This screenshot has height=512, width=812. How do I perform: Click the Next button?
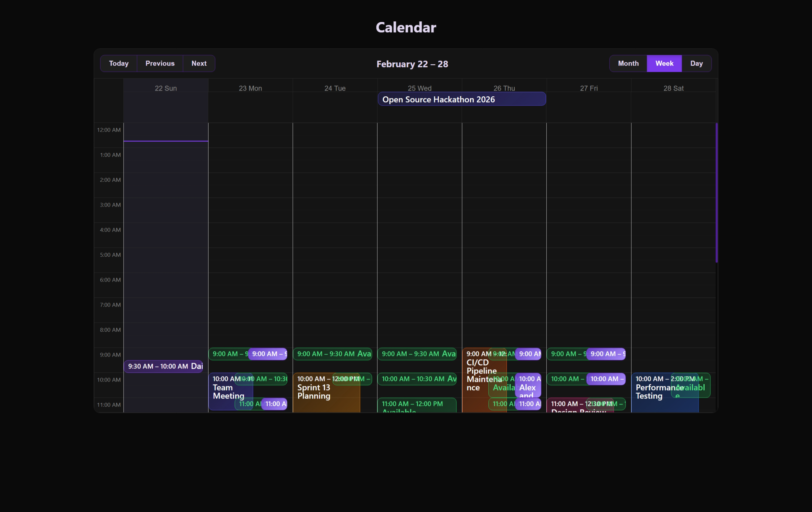point(198,63)
